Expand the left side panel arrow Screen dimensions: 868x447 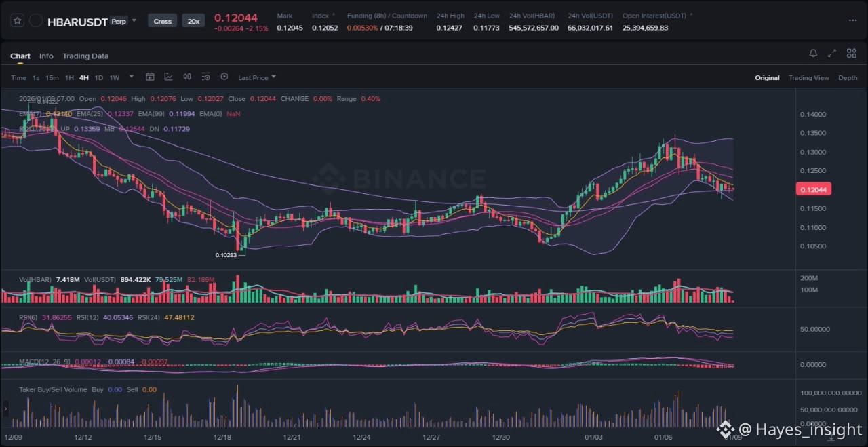[6, 409]
